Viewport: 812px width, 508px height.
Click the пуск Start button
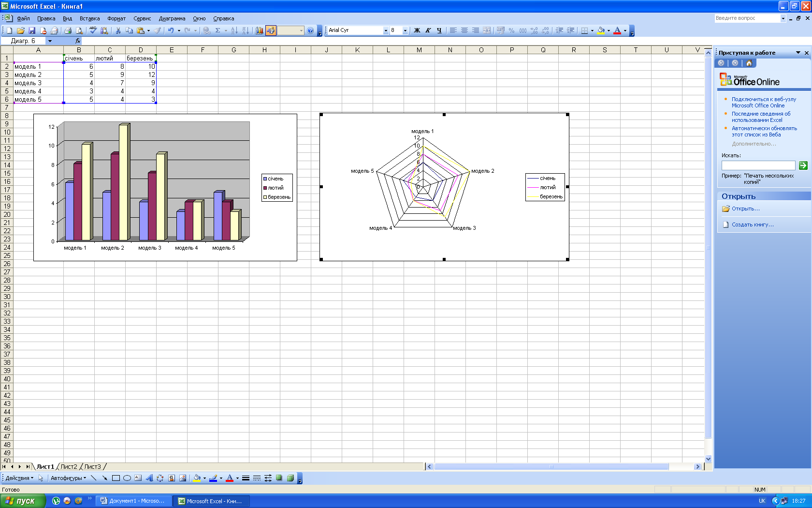coord(23,501)
